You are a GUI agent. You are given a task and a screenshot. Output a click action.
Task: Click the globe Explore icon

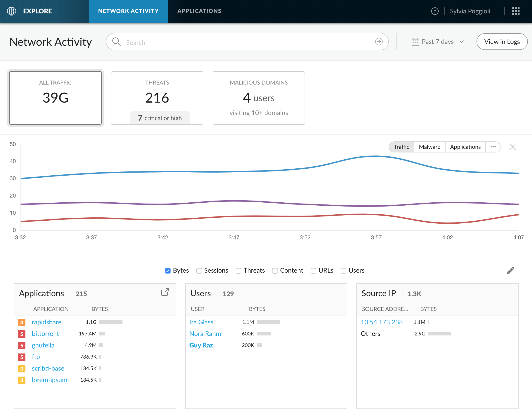coord(12,11)
